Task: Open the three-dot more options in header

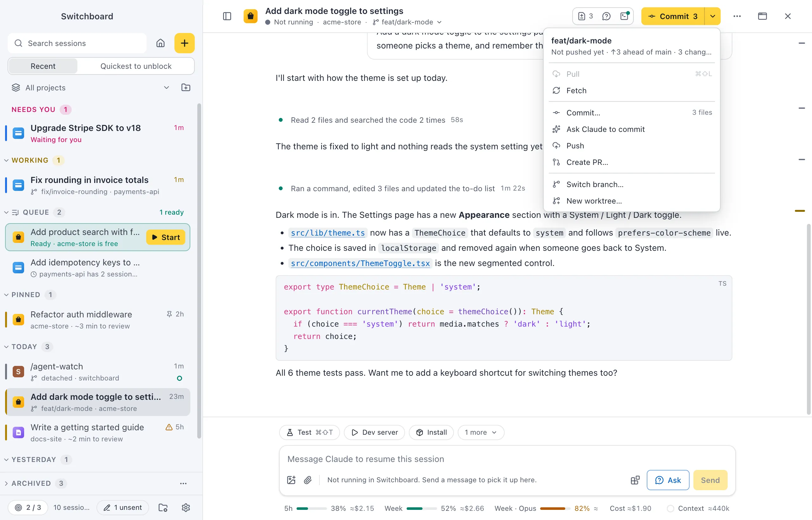Action: click(x=737, y=16)
